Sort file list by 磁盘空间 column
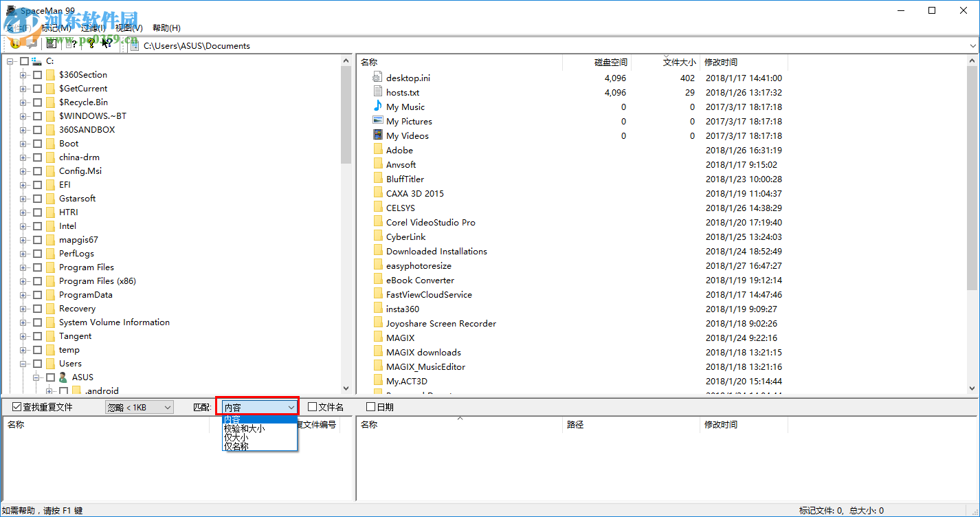980x517 pixels. 597,63
